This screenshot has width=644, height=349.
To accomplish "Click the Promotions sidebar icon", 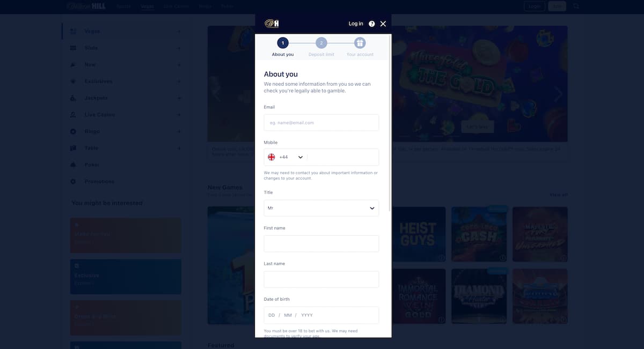I will pos(73,182).
